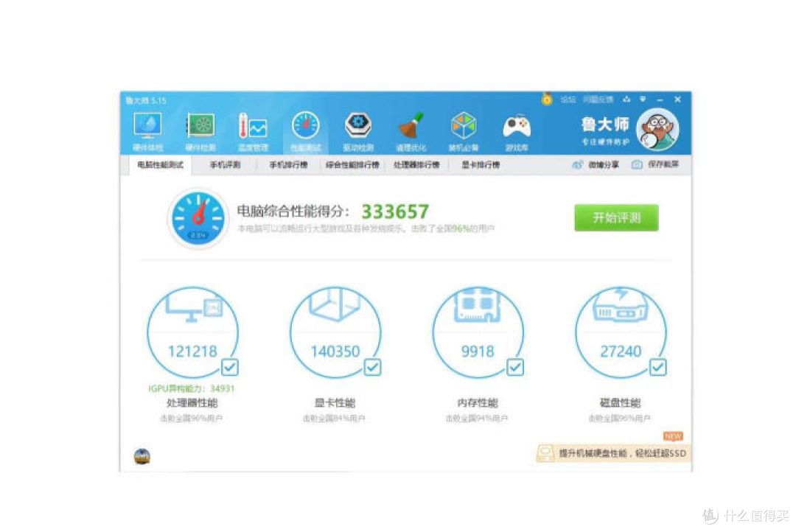Click the memory score 9918
796x532 pixels.
[477, 351]
